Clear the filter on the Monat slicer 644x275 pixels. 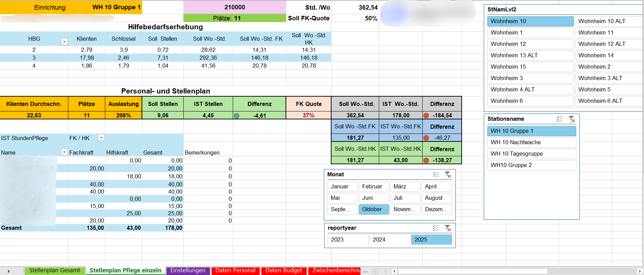tap(448, 175)
